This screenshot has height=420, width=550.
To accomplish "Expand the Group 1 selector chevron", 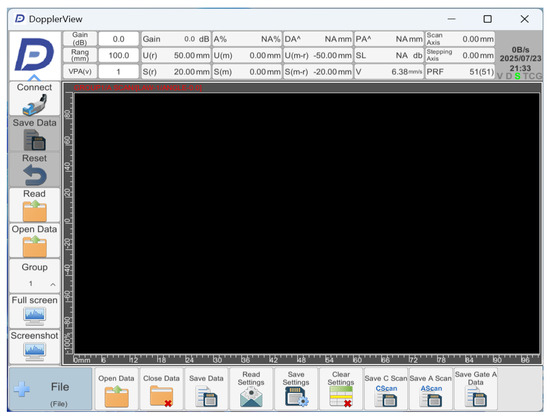I will pyautogui.click(x=53, y=284).
